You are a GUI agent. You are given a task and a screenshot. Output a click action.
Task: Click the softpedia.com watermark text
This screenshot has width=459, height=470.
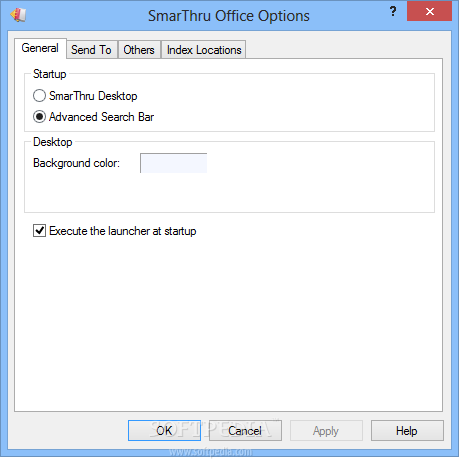pyautogui.click(x=211, y=452)
